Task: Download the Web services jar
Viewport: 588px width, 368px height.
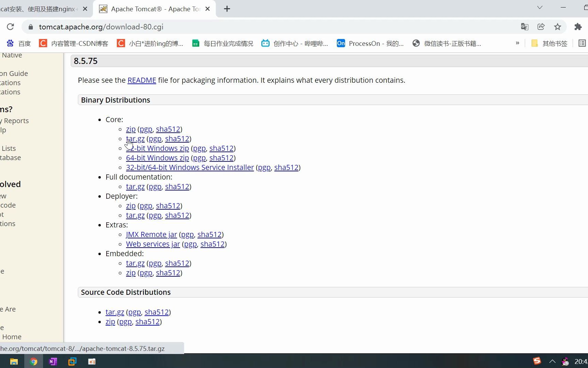Action: click(x=153, y=244)
